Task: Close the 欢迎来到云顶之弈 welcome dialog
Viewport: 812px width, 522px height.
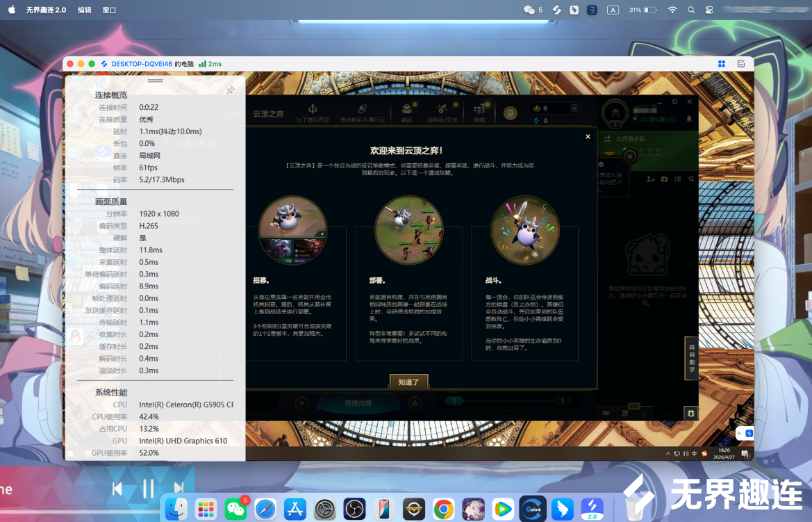Action: (x=588, y=136)
